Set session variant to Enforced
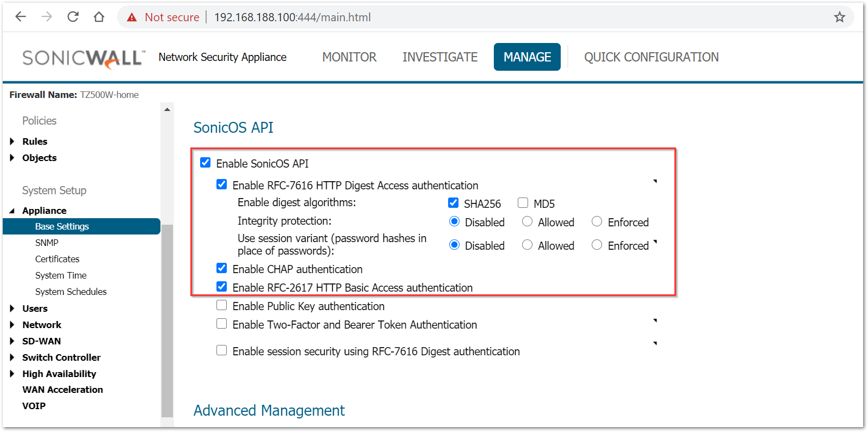868x432 pixels. (x=597, y=244)
